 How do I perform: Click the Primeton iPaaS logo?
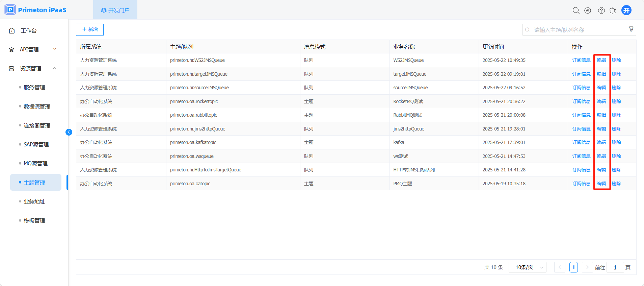click(35, 10)
